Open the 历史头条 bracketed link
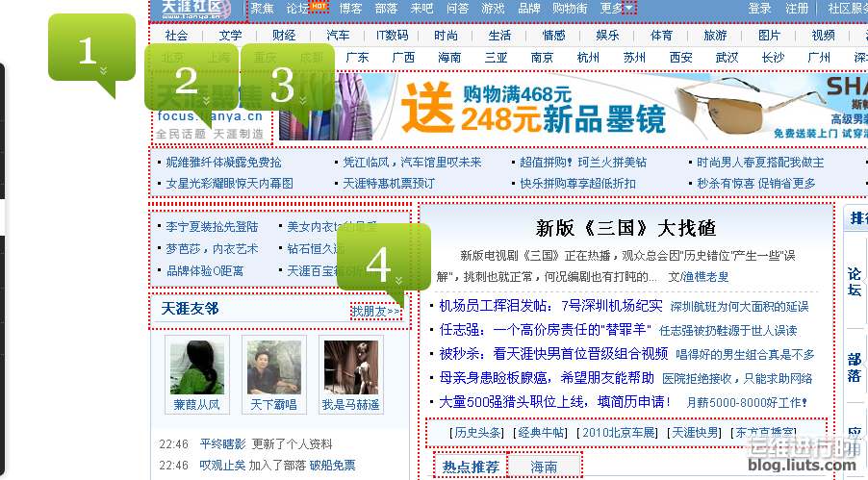868x480 pixels. click(x=479, y=433)
